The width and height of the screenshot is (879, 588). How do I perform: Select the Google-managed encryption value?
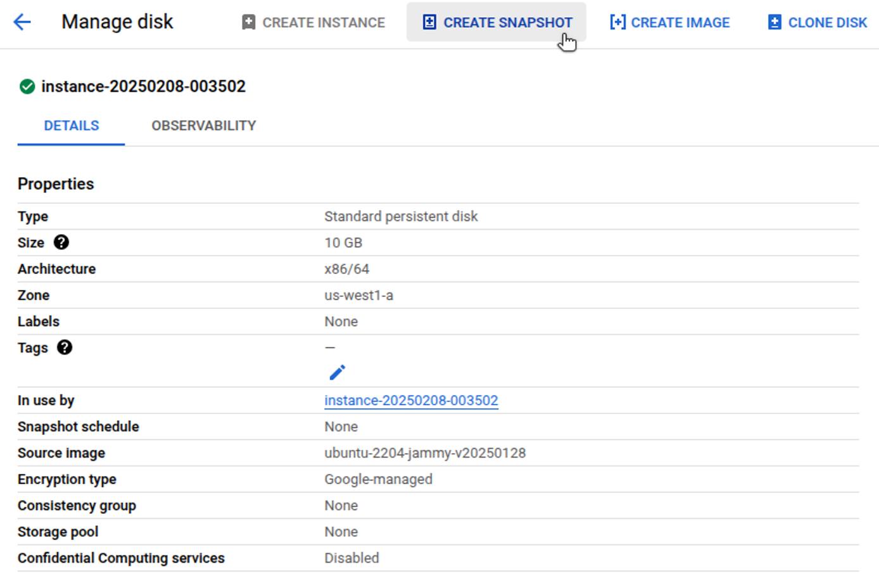[379, 480]
